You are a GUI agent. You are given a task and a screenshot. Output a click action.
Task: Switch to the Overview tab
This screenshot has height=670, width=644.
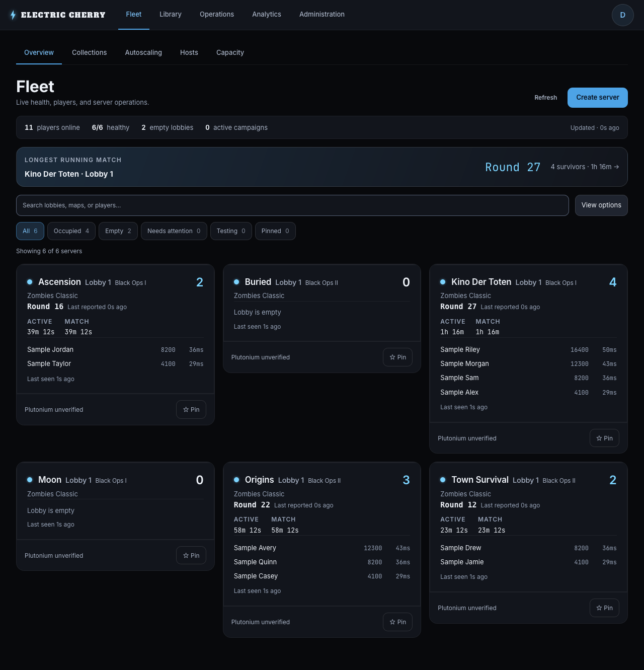point(39,52)
